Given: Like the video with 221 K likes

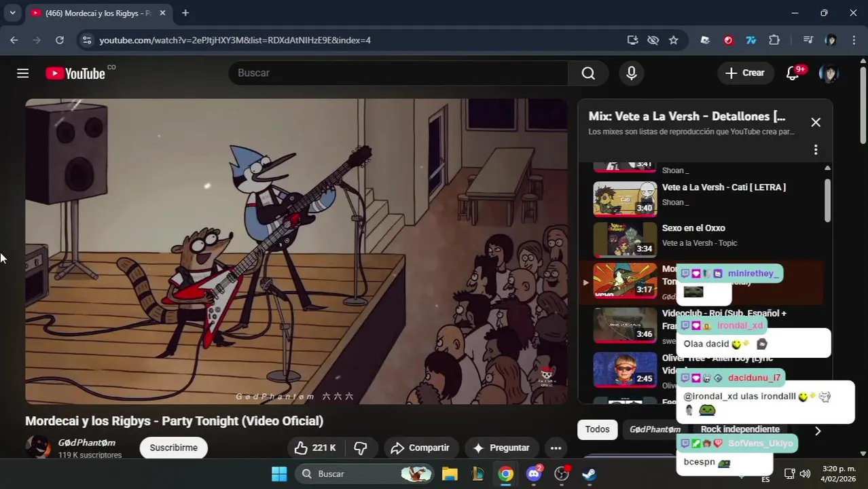Looking at the screenshot, I should (x=315, y=448).
